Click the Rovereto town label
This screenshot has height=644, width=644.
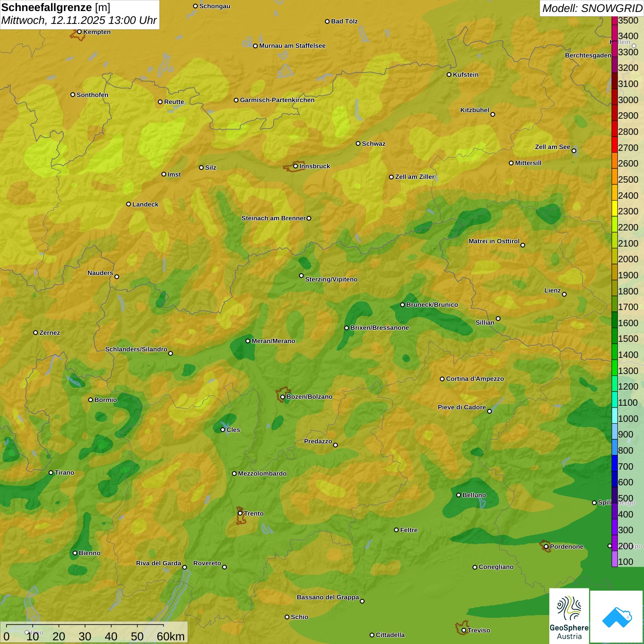207,563
